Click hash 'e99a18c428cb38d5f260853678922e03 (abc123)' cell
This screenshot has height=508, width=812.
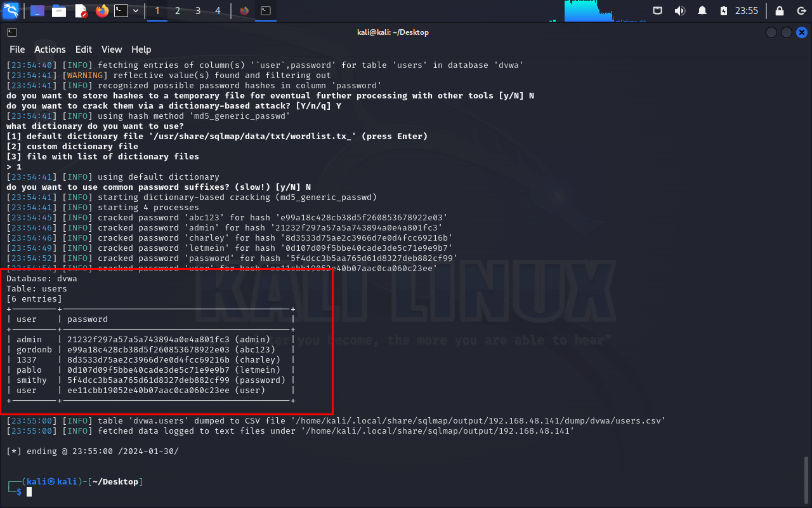click(x=171, y=350)
